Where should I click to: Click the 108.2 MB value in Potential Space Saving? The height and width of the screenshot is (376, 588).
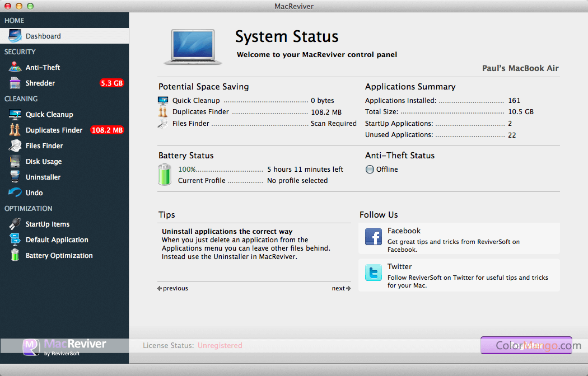coord(326,112)
